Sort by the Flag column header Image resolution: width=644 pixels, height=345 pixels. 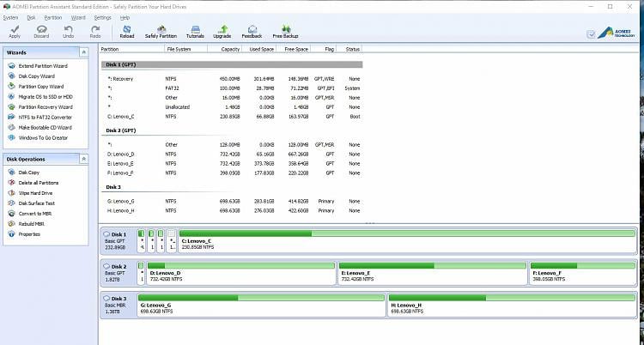pos(323,49)
